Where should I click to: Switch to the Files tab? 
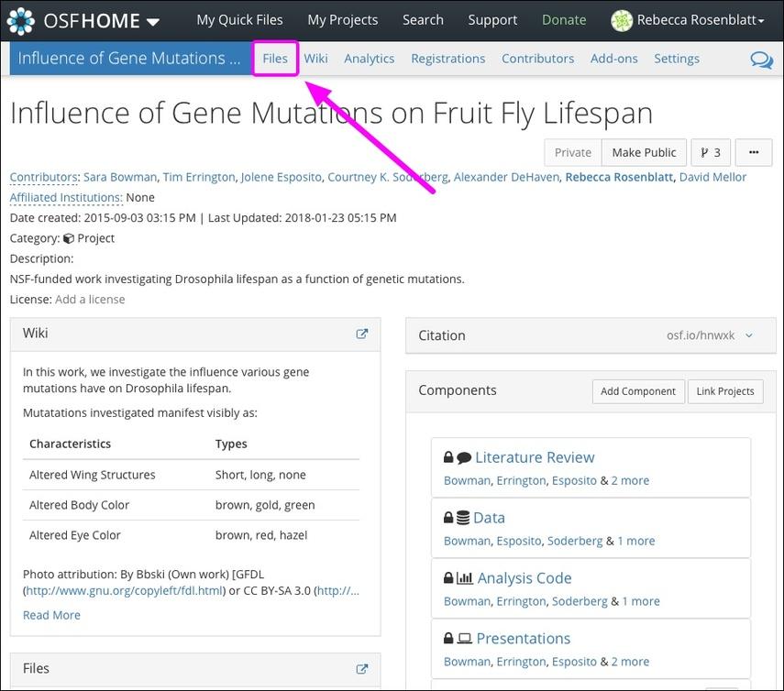click(x=275, y=59)
